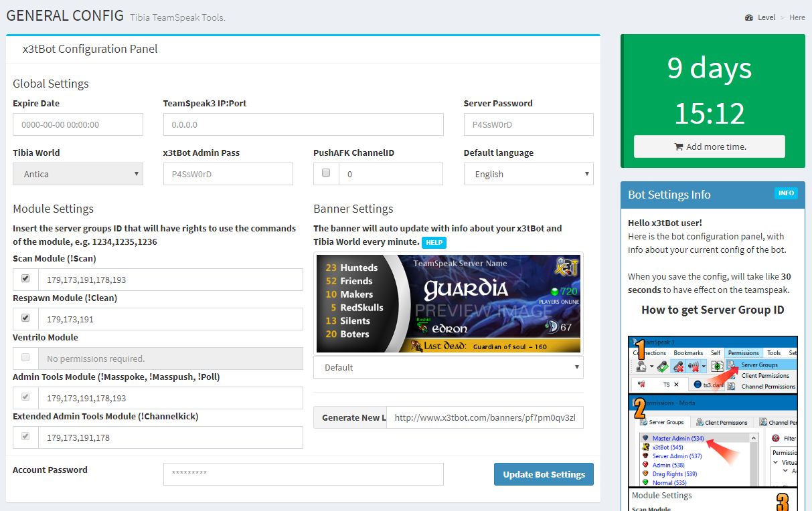812x511 pixels.
Task: Click the Server Password field
Action: 529,124
